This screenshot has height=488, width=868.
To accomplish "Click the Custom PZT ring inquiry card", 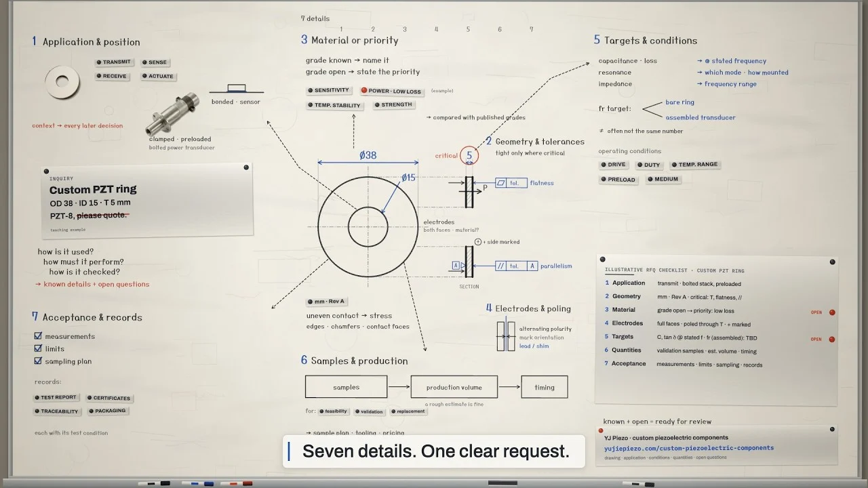I will (147, 199).
